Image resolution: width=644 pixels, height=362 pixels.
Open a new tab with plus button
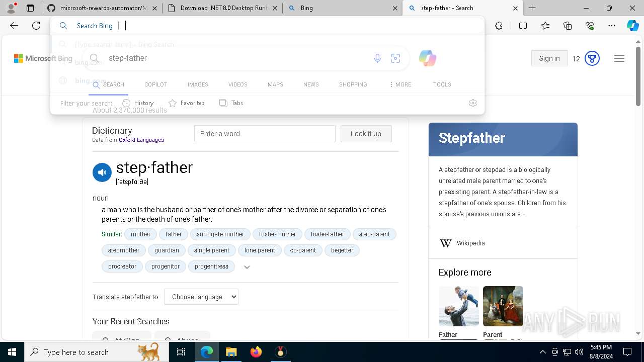pyautogui.click(x=532, y=8)
